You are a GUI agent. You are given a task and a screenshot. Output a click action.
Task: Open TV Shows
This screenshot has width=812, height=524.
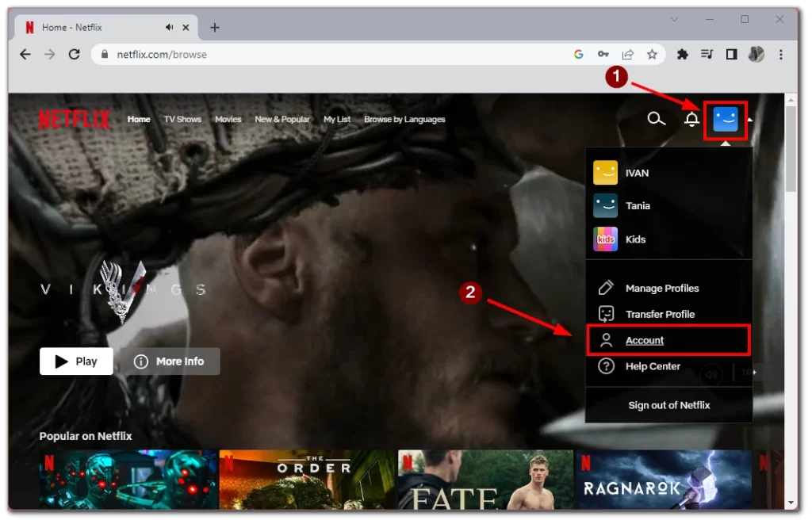point(182,119)
